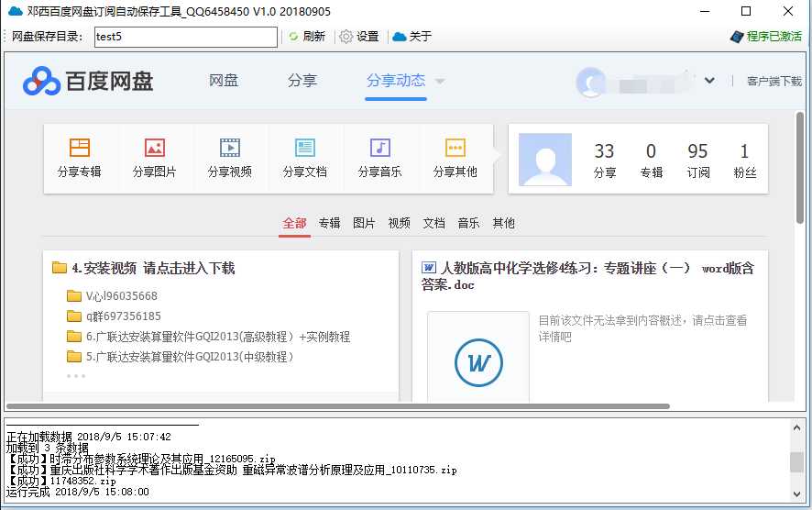Filter feed by 图片
The width and height of the screenshot is (812, 510).
364,224
